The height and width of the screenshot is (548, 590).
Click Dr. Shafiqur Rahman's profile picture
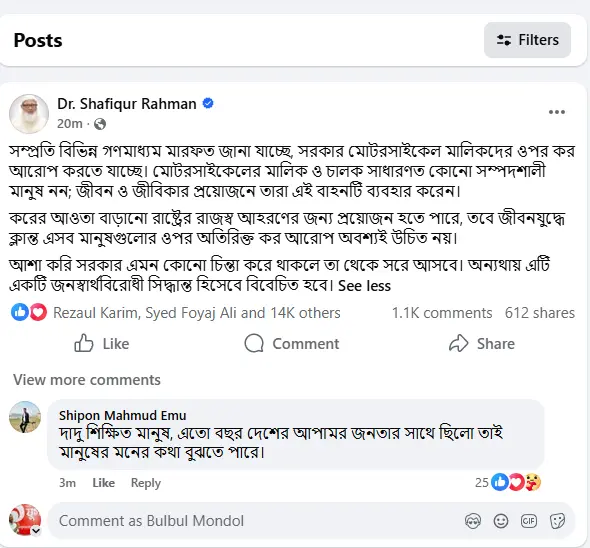[x=29, y=114]
